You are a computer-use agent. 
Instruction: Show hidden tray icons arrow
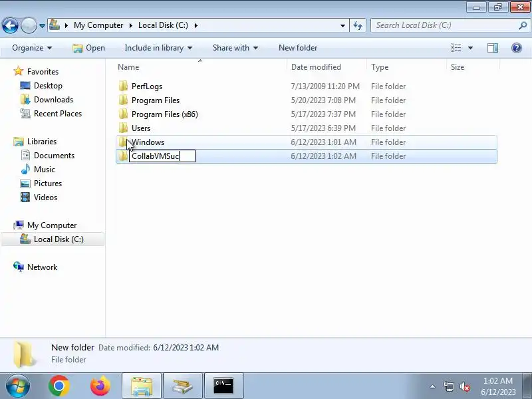point(433,386)
